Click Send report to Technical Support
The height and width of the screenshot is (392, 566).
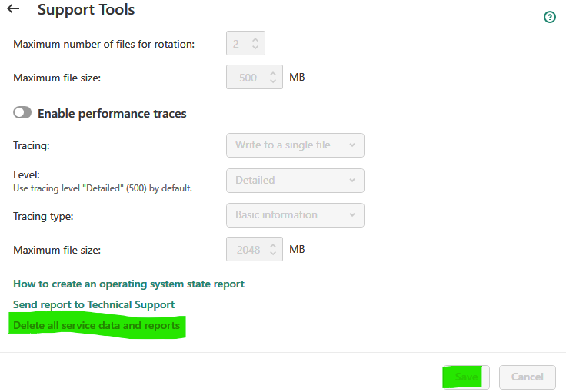[94, 305]
